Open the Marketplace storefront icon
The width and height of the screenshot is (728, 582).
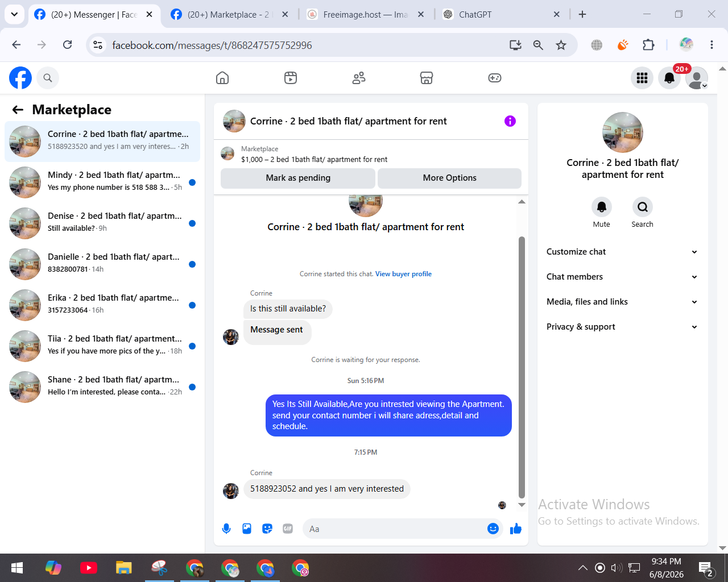point(427,78)
